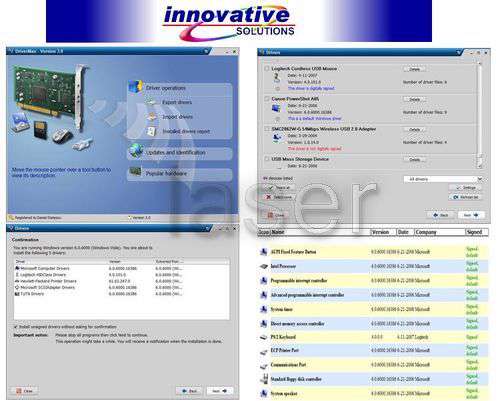Viewport: 500px width, 401px height.
Task: Open Details for USB Mass Storage Device
Action: point(414,160)
